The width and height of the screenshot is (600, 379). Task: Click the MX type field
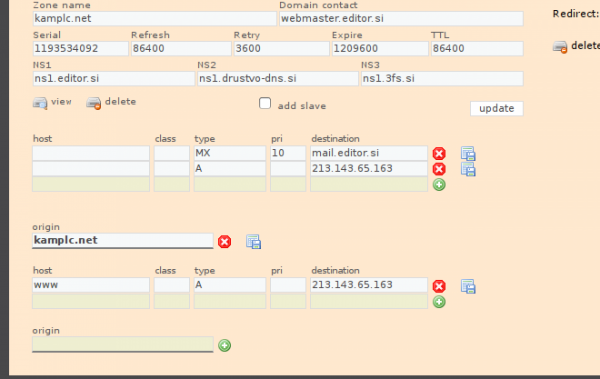(230, 153)
